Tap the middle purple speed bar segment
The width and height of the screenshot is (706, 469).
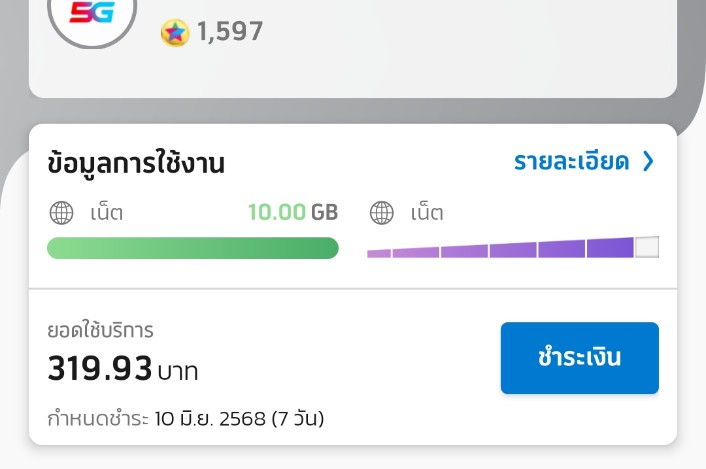[513, 250]
